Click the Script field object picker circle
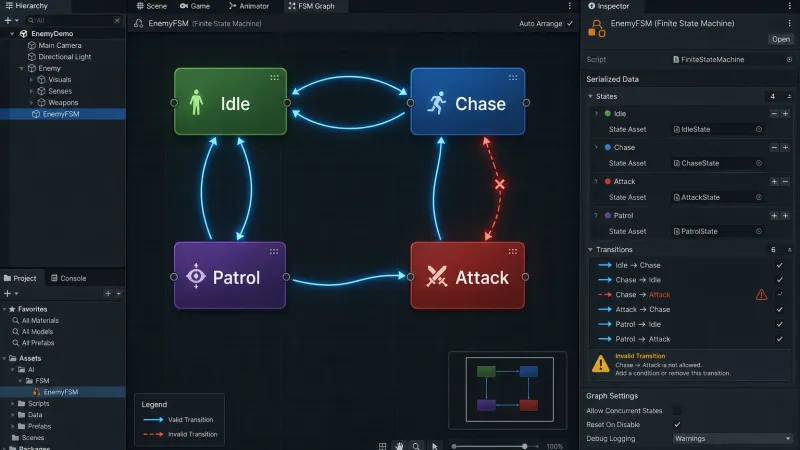 point(789,60)
